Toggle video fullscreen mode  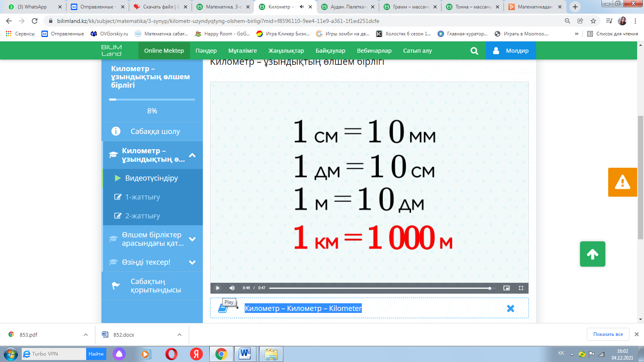point(521,288)
